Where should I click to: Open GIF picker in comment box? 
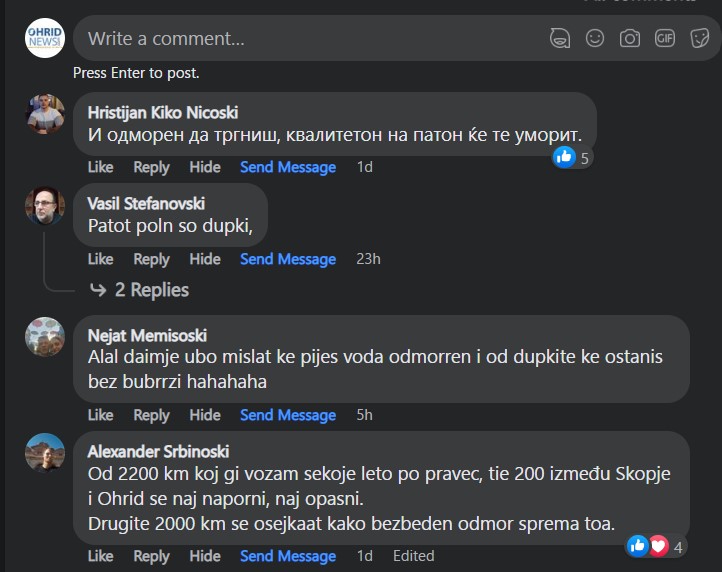[x=665, y=38]
